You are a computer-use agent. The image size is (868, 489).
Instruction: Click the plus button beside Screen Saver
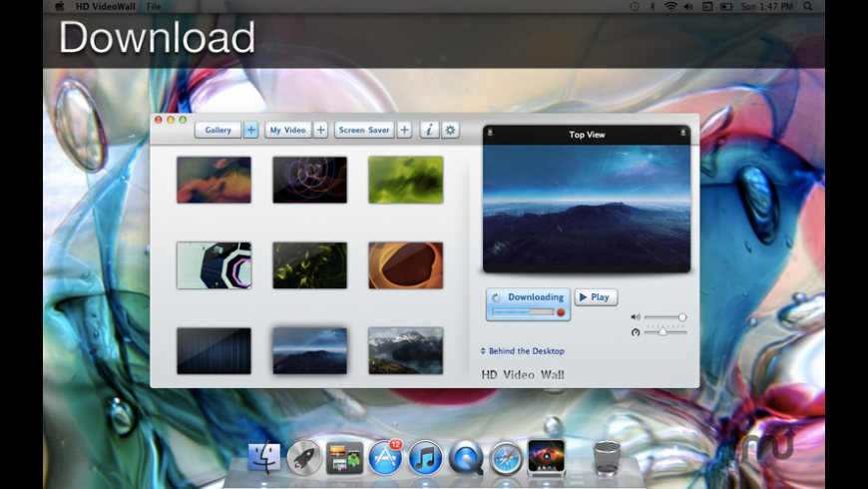coord(405,130)
